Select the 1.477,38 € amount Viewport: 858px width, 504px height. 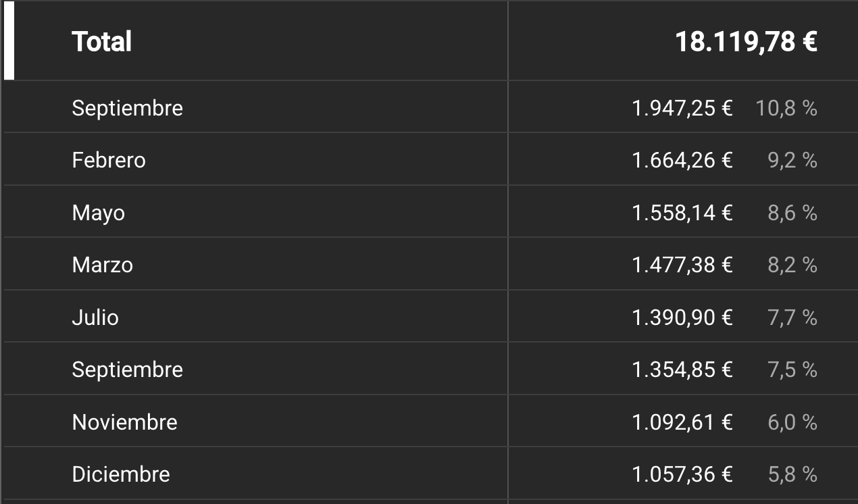[682, 265]
